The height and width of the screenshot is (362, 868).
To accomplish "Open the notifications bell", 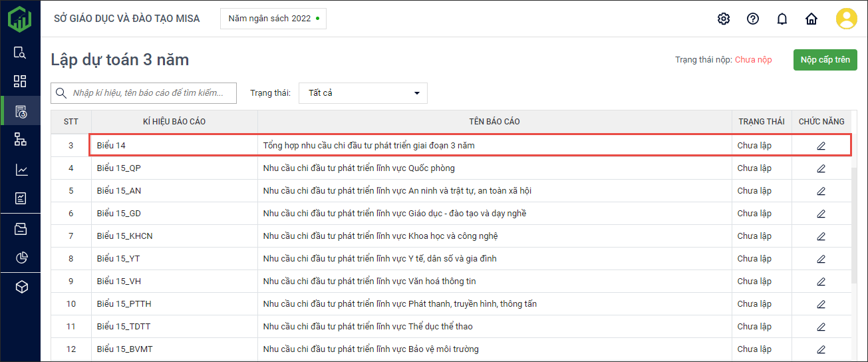I will [x=782, y=19].
